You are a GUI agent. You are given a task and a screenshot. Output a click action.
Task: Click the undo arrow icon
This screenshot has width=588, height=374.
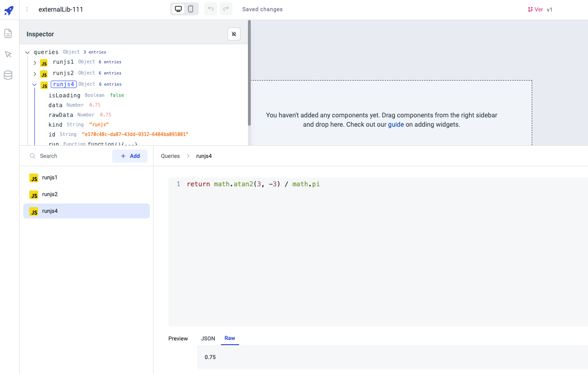point(211,9)
